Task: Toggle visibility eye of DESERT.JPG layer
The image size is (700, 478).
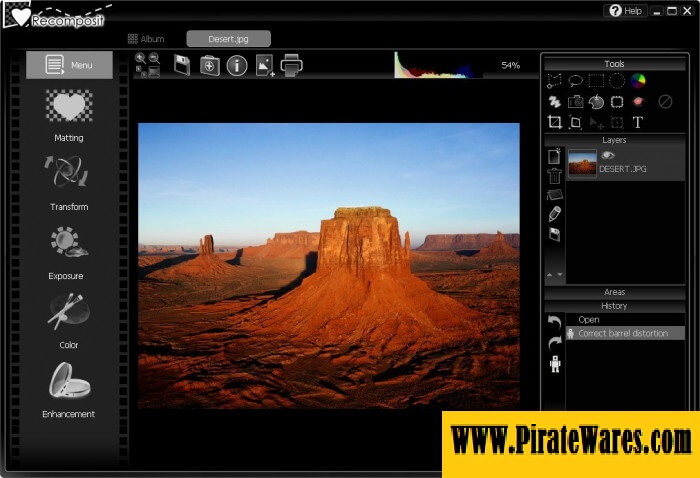Action: 607,155
